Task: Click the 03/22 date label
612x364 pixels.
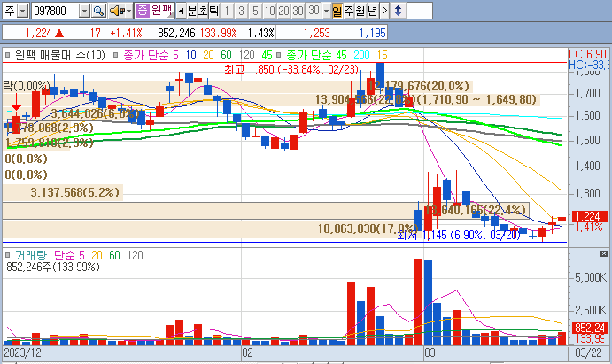Action: pos(588,352)
